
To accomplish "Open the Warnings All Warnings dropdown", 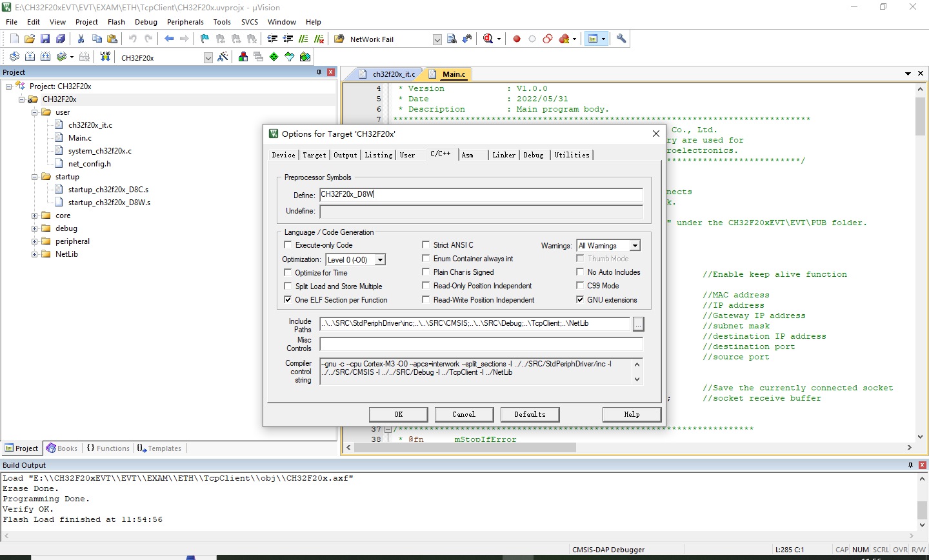I will 635,246.
